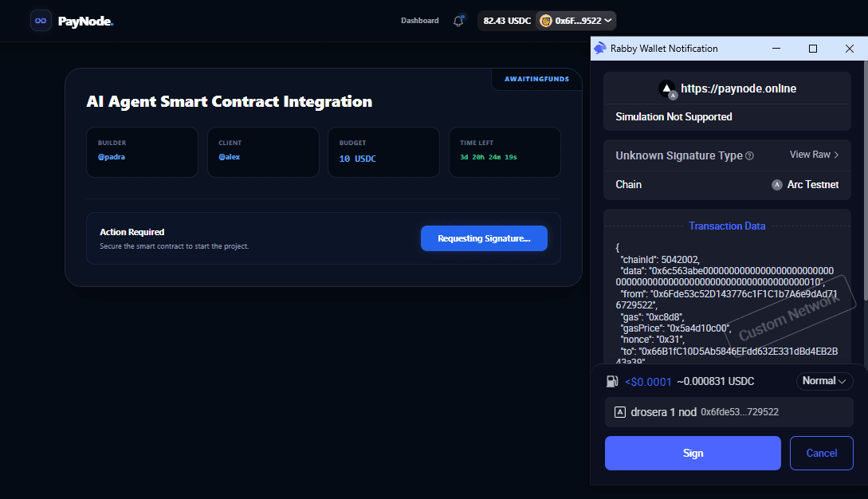868x499 pixels.
Task: Click the gasPrice 0x5a4d10c00 line
Action: coord(675,328)
